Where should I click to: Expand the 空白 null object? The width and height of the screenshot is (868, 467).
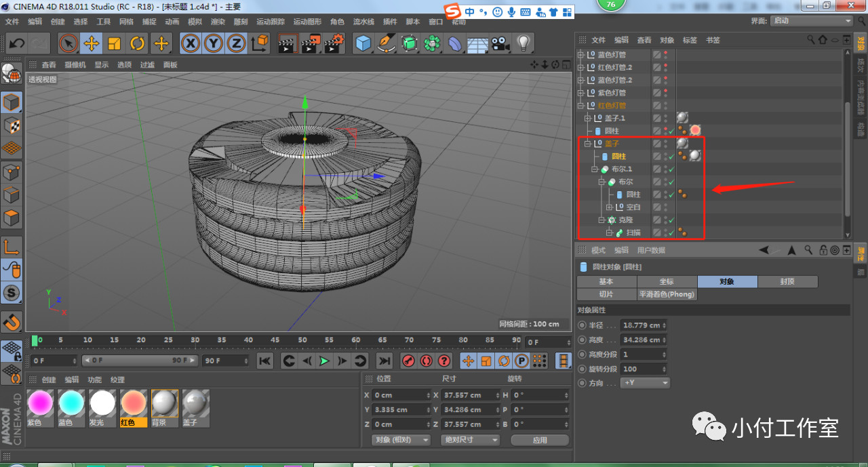pos(609,207)
